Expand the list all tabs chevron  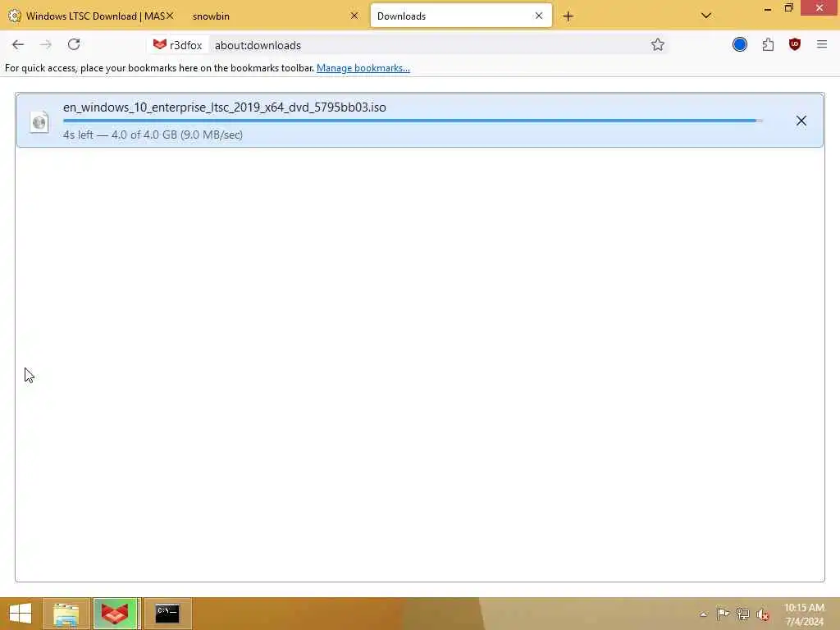tap(706, 16)
